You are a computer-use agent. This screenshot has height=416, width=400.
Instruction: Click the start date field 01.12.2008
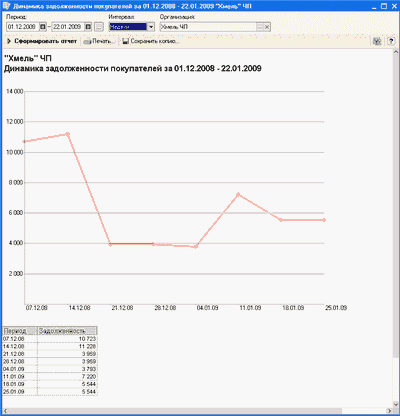tap(23, 27)
